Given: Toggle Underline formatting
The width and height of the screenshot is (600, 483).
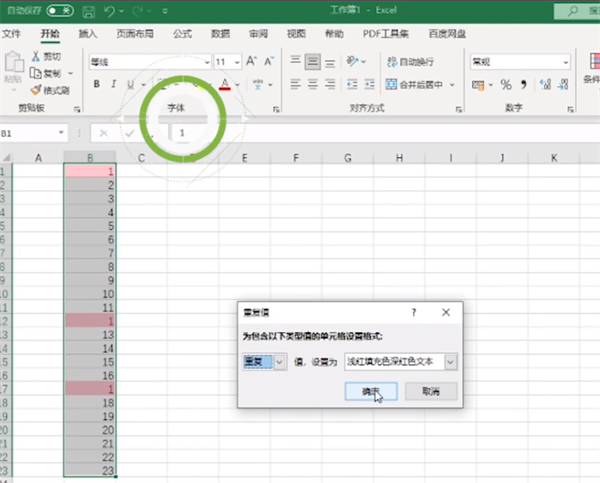Looking at the screenshot, I should (x=130, y=84).
